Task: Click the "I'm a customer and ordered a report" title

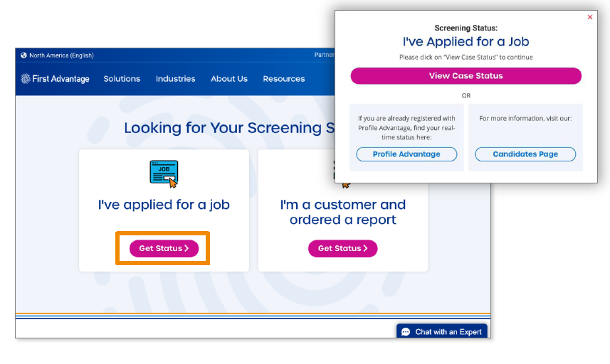Action: (342, 212)
